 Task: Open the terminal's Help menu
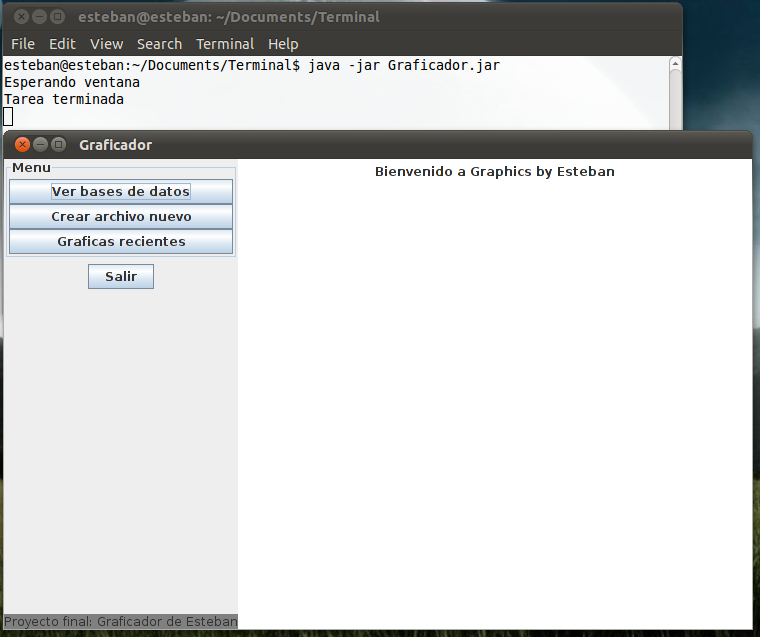(x=283, y=44)
